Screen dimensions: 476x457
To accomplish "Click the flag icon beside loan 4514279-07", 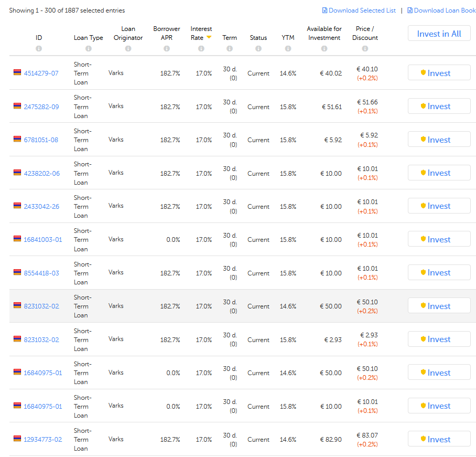I will (x=17, y=72).
